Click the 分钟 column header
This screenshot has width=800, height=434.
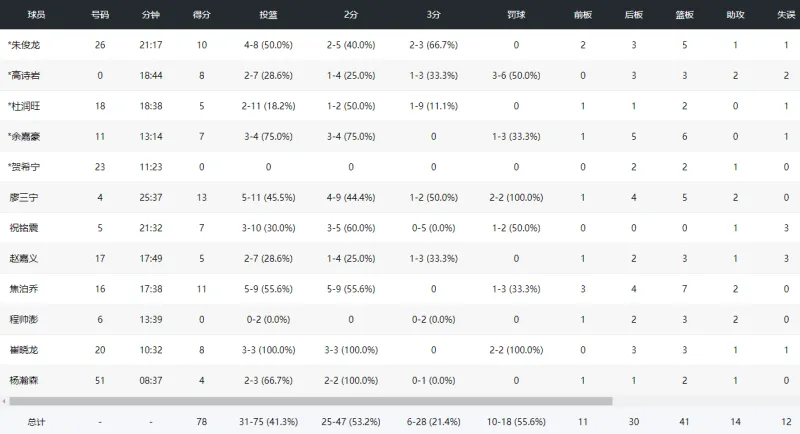(x=150, y=16)
